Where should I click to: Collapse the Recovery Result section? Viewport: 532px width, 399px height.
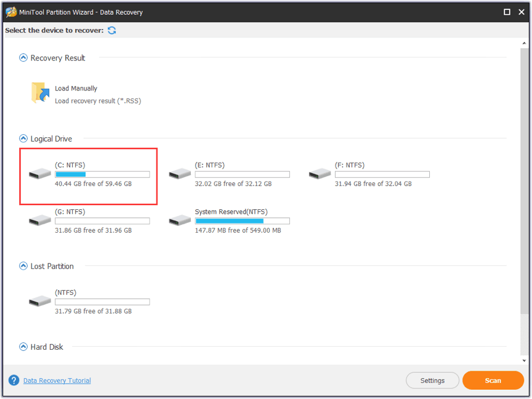[x=23, y=58]
